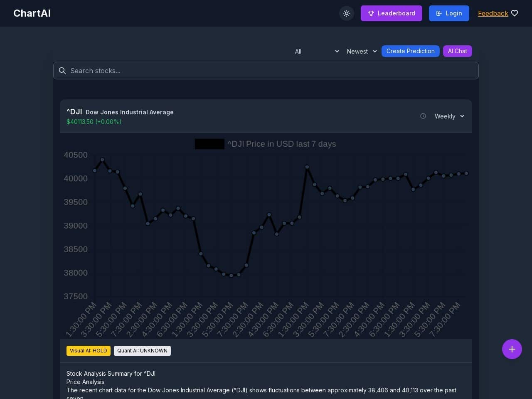Click the trophy icon in Leaderboard button
The image size is (532, 399).
[371, 13]
